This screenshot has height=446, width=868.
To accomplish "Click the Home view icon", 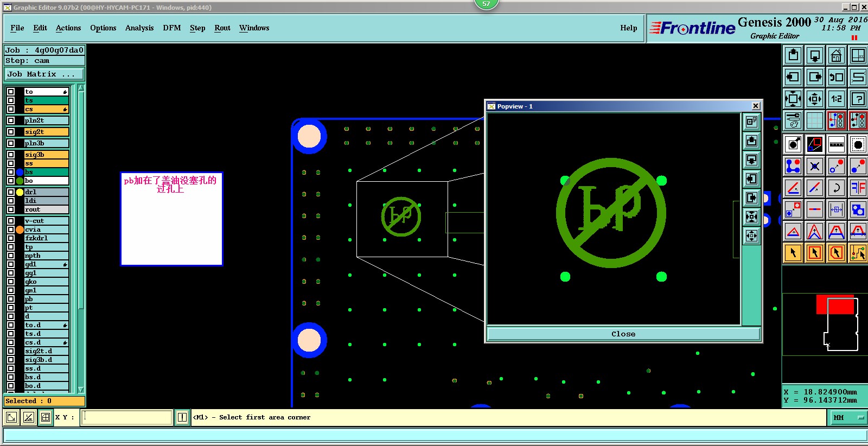I will coord(837,55).
